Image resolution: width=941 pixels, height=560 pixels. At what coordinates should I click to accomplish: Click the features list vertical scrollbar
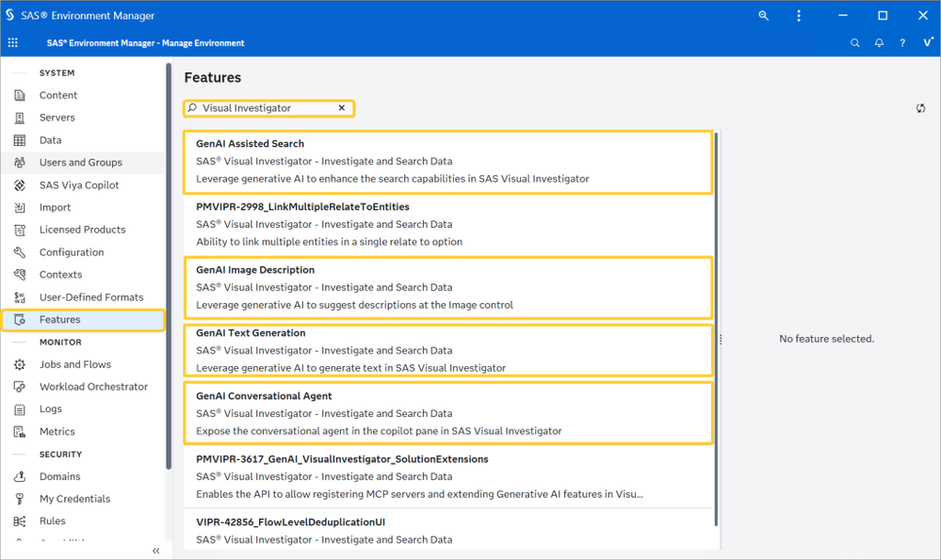pos(715,328)
